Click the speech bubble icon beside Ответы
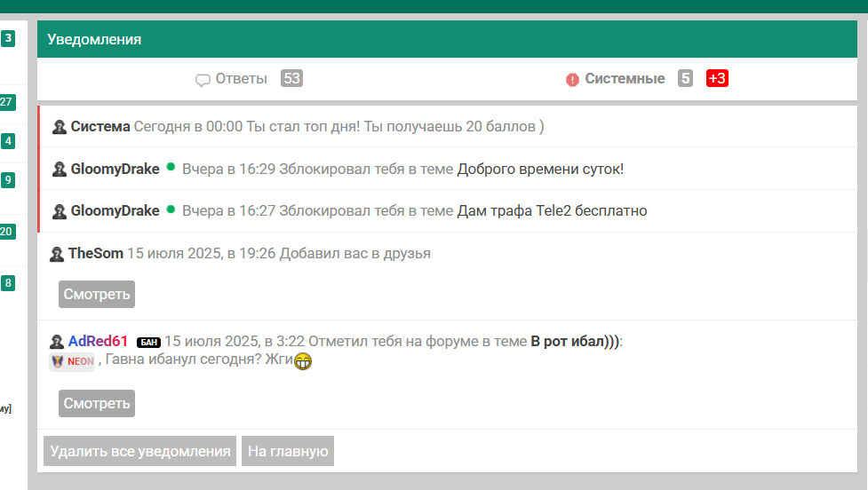The width and height of the screenshot is (868, 490). point(203,80)
